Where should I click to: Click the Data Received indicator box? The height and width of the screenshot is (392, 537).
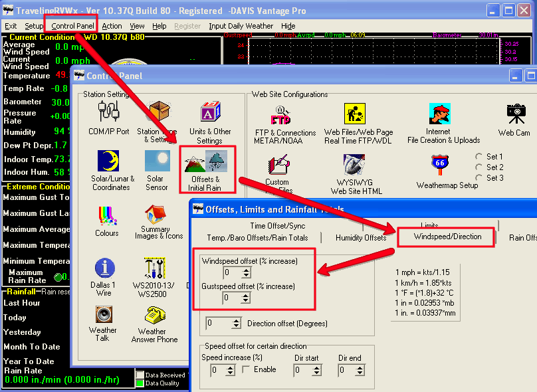coord(140,375)
